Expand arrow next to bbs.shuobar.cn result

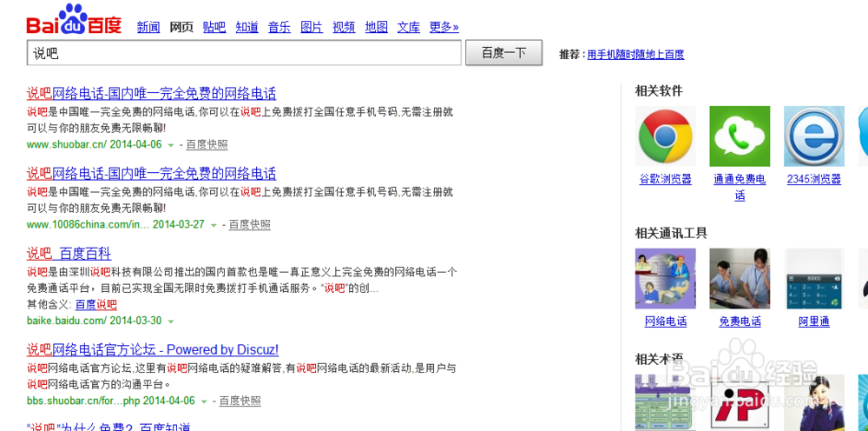204,401
